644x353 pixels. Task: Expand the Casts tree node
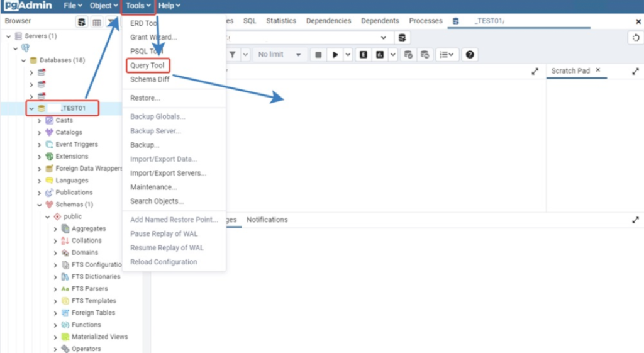[x=40, y=120]
